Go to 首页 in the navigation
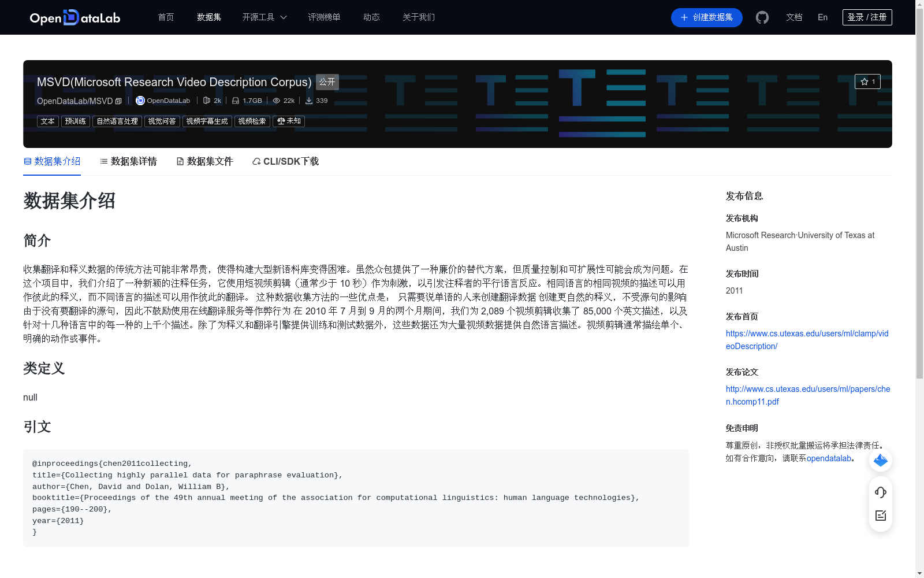The width and height of the screenshot is (924, 578). point(166,17)
